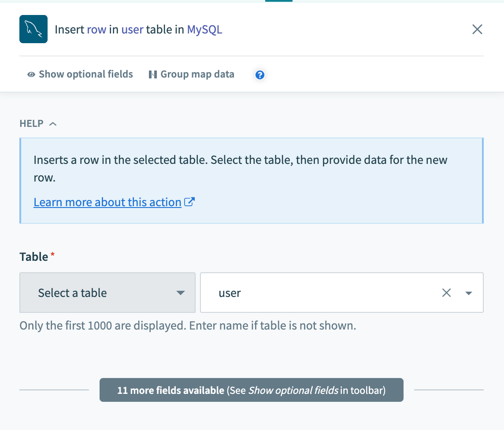Click the MySQL dolphin app icon
Viewport: 504px width, 430px height.
33,29
